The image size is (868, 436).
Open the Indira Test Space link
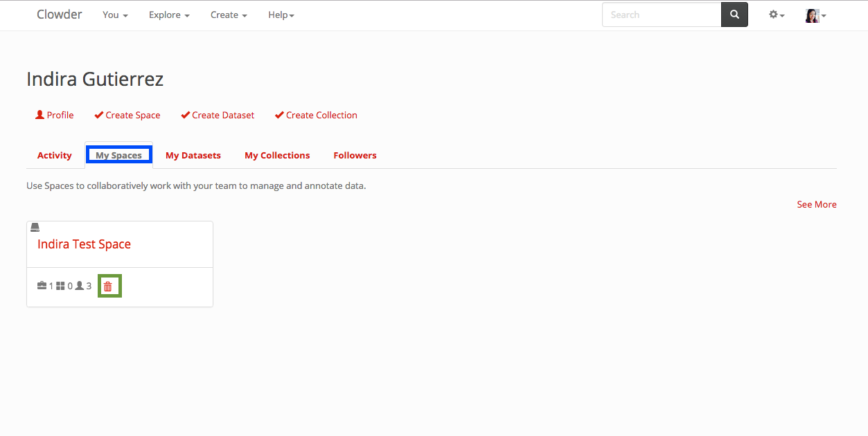coord(84,244)
